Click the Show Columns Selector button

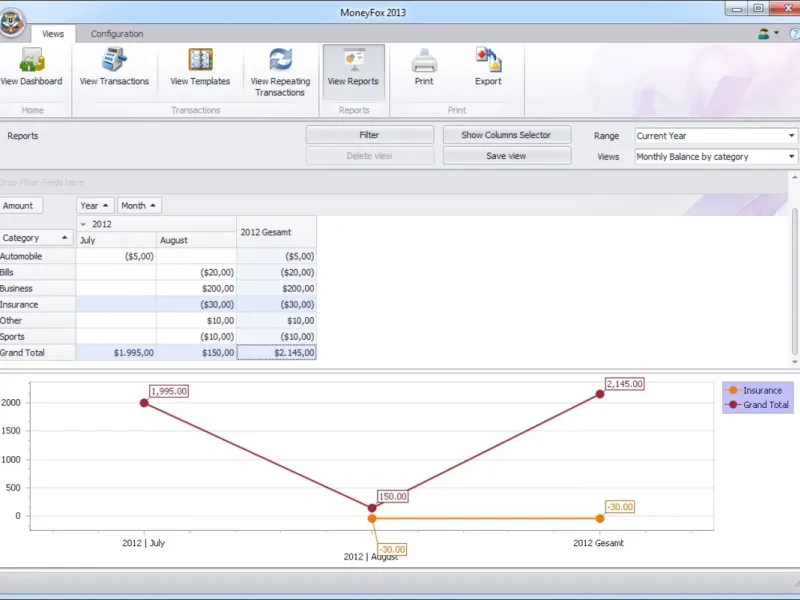(x=506, y=135)
